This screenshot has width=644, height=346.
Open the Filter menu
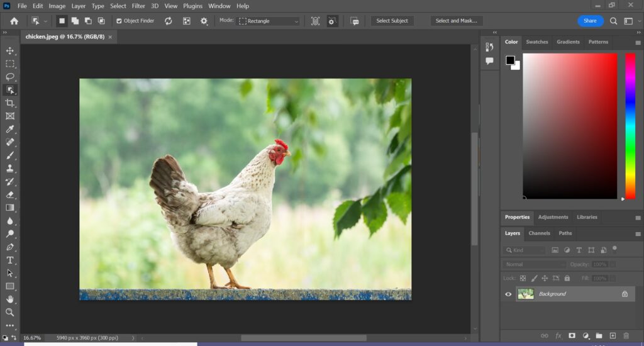click(138, 6)
